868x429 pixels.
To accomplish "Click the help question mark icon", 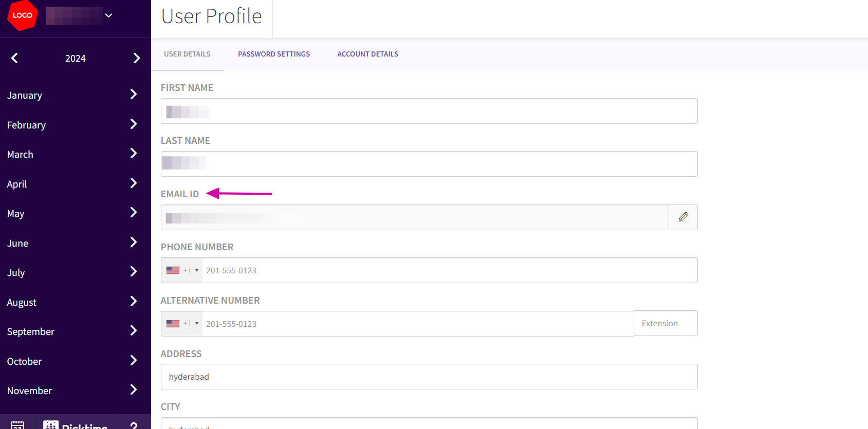I will point(134,425).
